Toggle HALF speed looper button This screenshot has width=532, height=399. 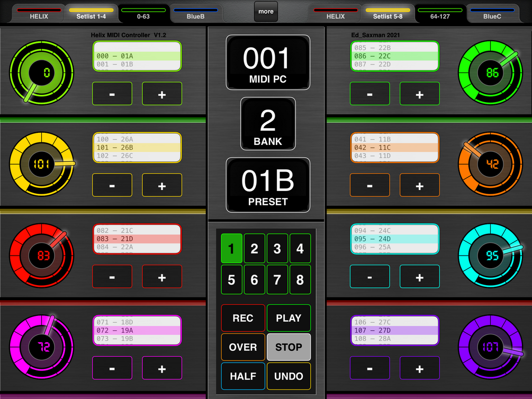coord(243,376)
